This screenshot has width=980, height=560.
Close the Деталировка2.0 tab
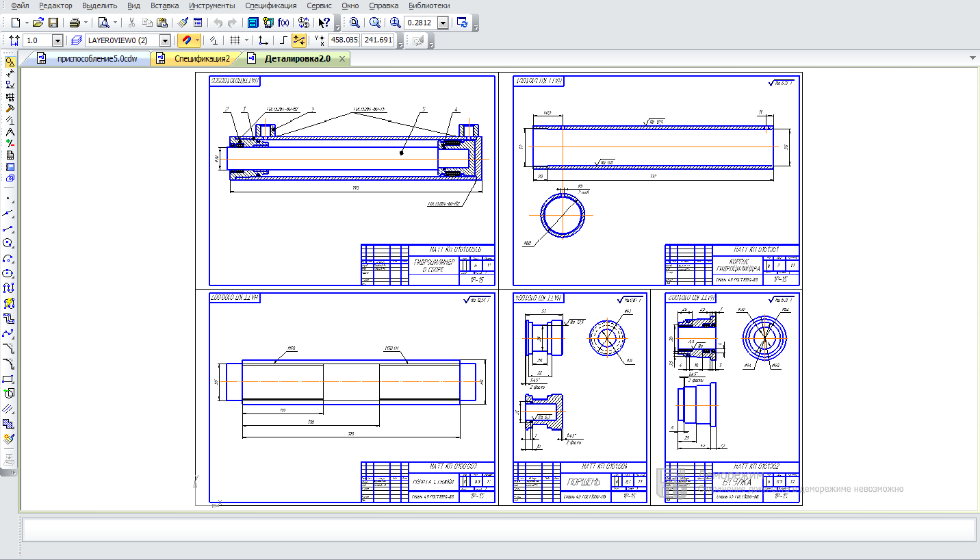click(341, 59)
